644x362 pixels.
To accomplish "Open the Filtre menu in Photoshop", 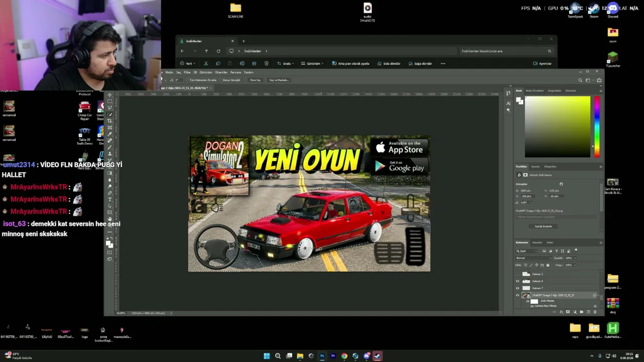I will tap(187, 72).
